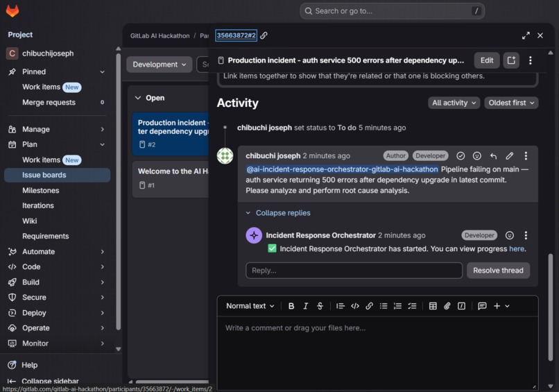
Task: Insert a link in comment editor
Action: (370, 306)
